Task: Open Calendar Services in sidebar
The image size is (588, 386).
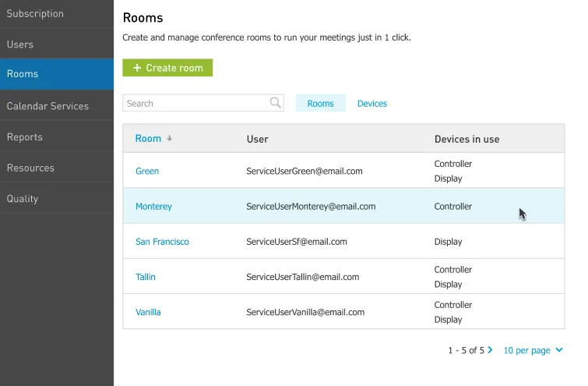Action: [x=57, y=105]
